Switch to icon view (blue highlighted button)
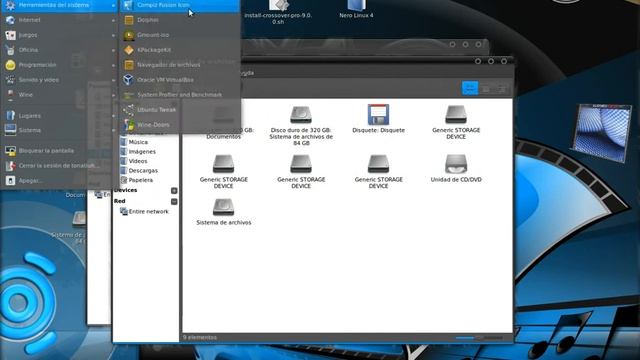 click(x=470, y=88)
